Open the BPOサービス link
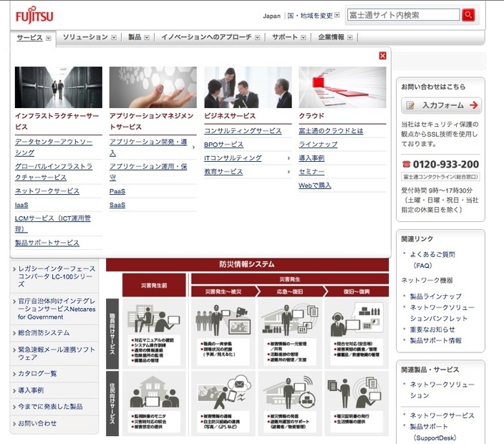 tap(223, 145)
